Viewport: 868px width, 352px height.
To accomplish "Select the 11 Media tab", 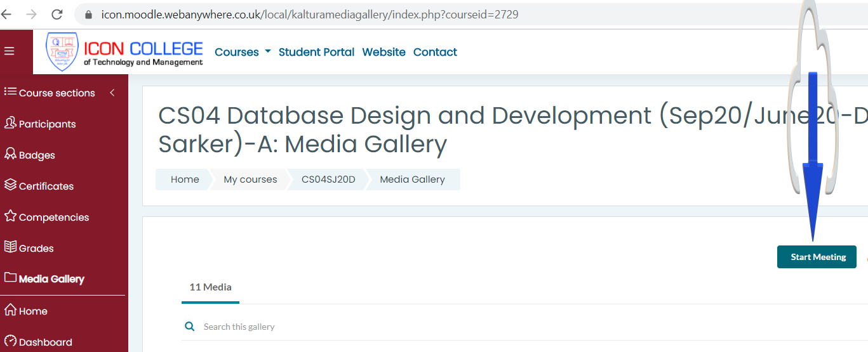I will 210,287.
